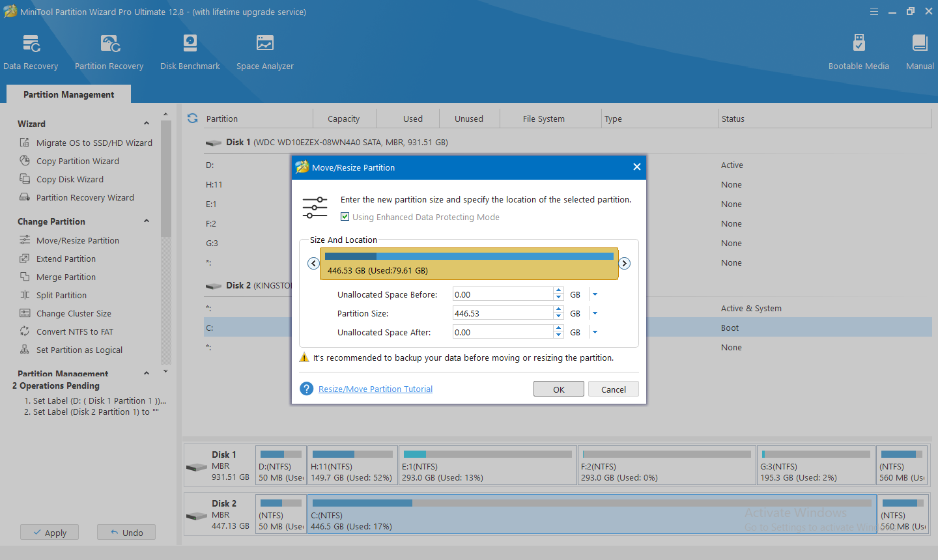Sort by the Type column header
This screenshot has height=560, width=938.
coord(660,119)
